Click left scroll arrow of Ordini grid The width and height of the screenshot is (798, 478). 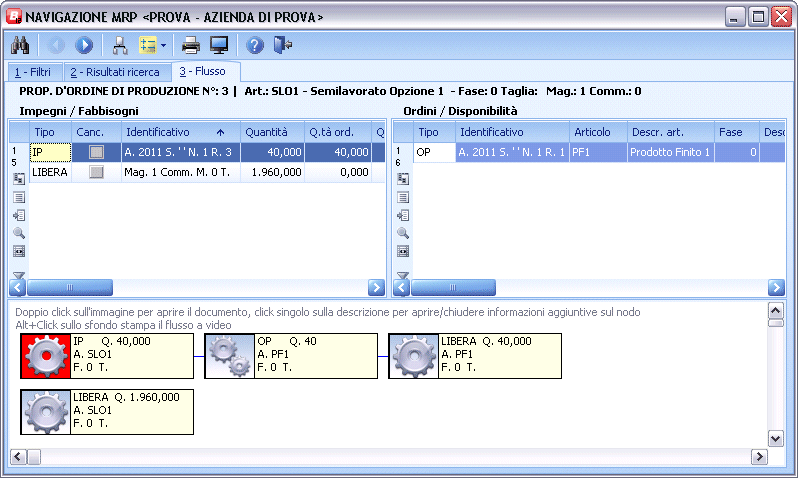pyautogui.click(x=402, y=288)
